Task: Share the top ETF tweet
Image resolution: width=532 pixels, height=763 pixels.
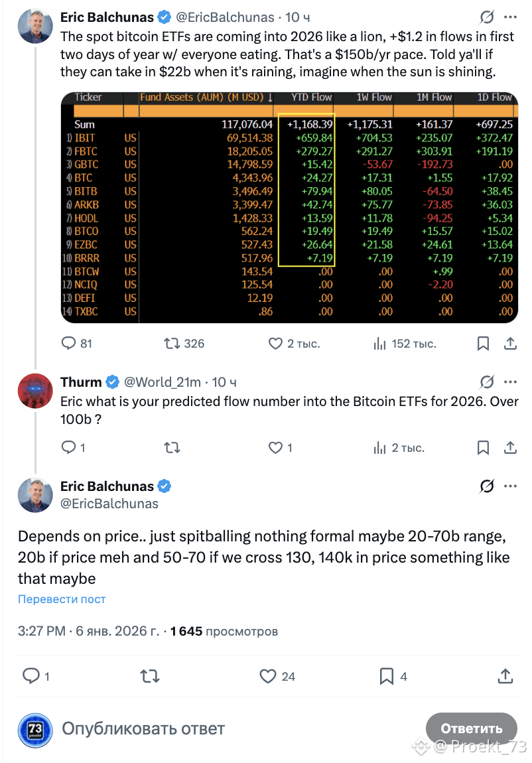Action: coord(511,343)
